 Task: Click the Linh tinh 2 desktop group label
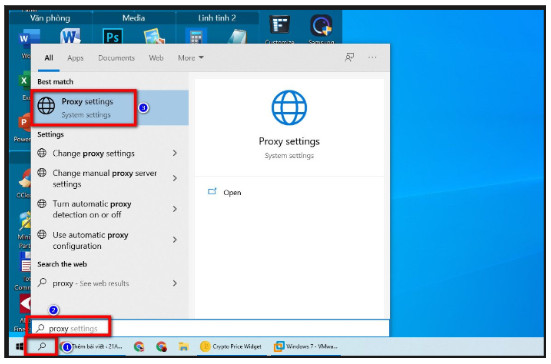(217, 18)
